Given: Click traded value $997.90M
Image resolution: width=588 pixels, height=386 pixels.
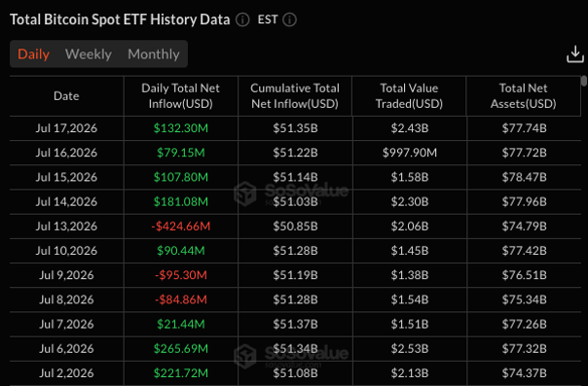Looking at the screenshot, I should pos(410,153).
